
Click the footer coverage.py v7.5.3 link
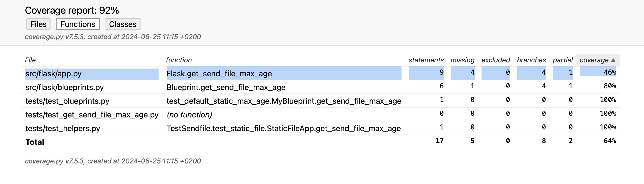click(x=54, y=161)
